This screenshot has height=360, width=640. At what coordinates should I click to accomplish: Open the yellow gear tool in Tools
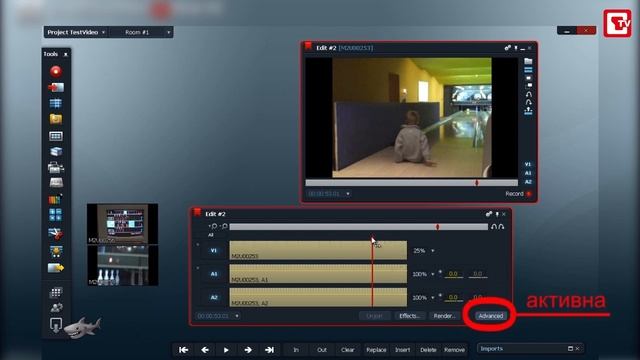56,251
